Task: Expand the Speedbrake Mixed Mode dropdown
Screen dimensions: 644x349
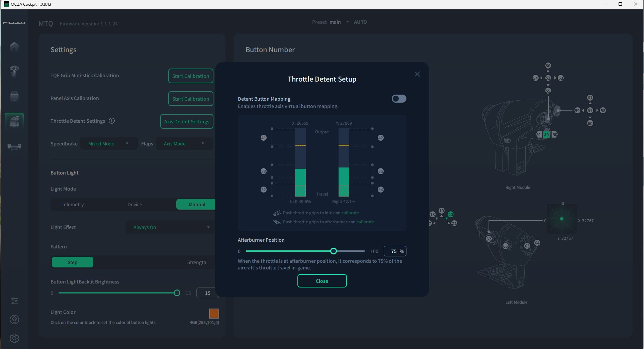Action: [x=109, y=144]
